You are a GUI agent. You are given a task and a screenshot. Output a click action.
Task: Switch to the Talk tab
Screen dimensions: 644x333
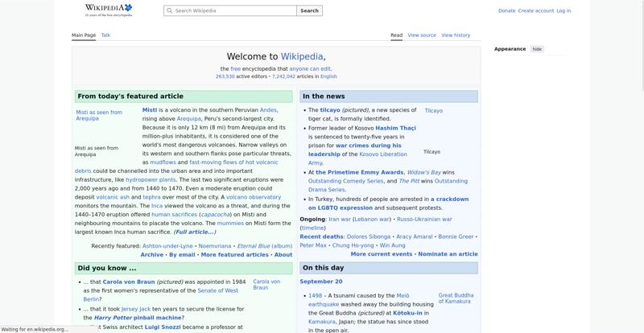pos(105,35)
